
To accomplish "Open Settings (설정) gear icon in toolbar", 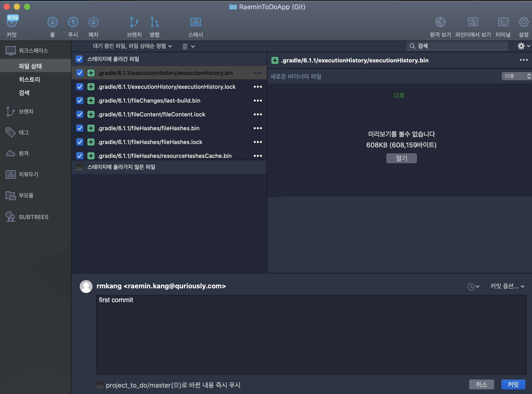I will (524, 22).
